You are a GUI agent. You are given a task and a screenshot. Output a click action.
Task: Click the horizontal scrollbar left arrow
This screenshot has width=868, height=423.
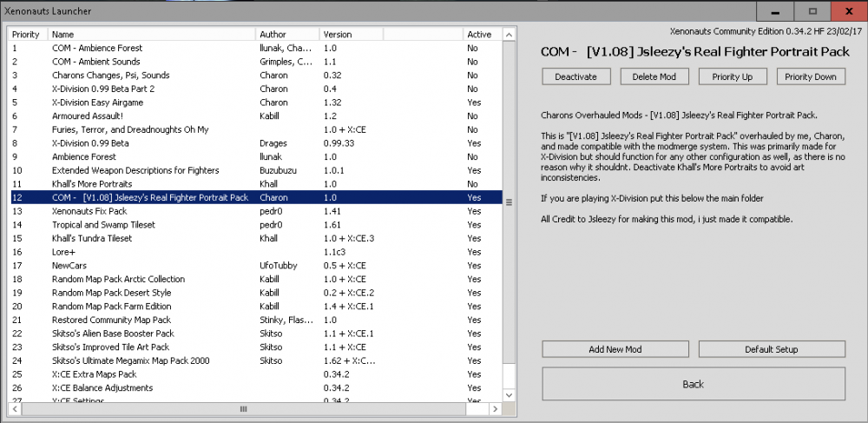(x=15, y=409)
